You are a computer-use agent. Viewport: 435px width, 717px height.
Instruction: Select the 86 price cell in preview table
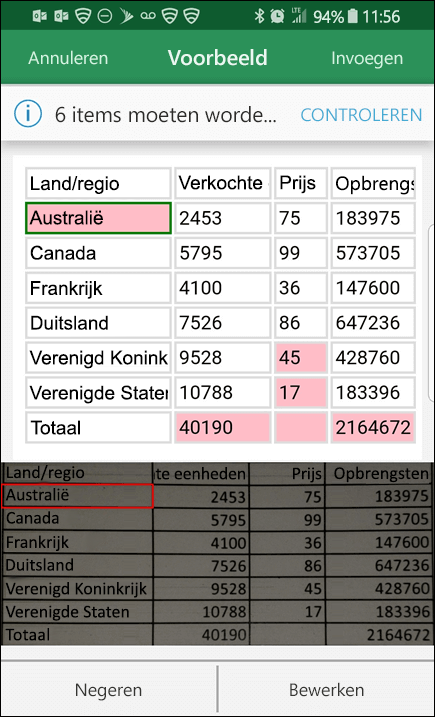(x=301, y=323)
